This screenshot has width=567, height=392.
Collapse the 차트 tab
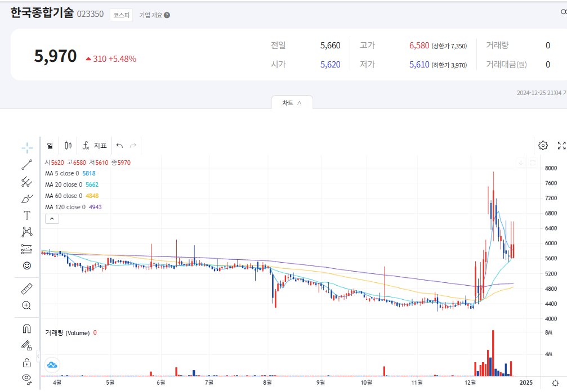coord(292,102)
